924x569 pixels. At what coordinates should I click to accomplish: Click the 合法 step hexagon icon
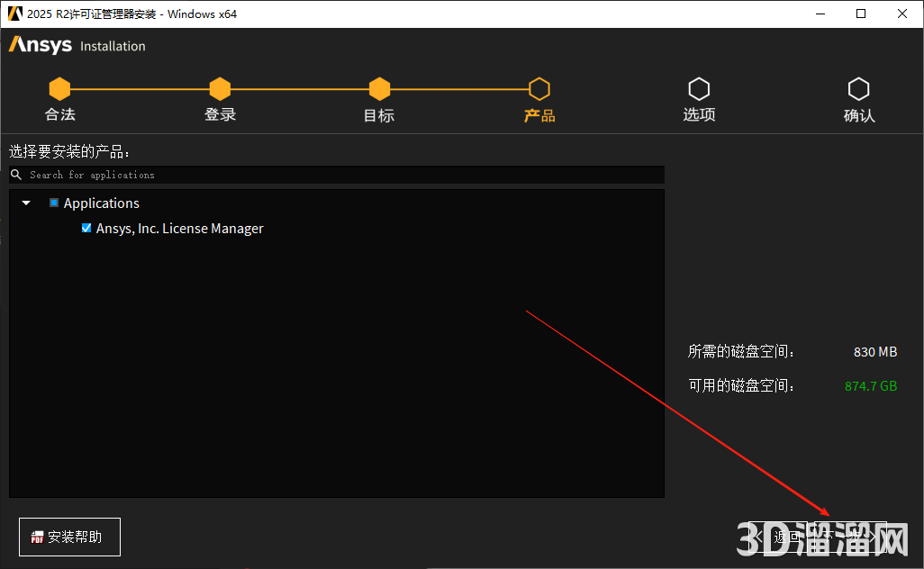pyautogui.click(x=59, y=89)
